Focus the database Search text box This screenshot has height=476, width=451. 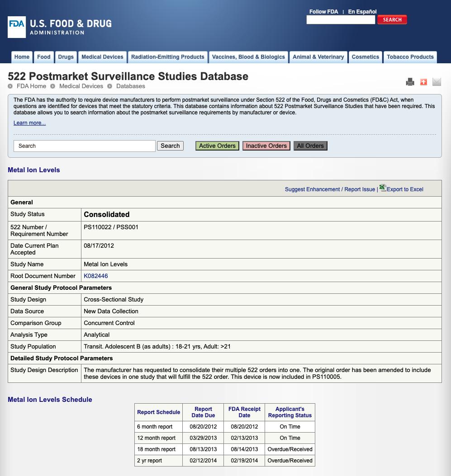tap(85, 146)
